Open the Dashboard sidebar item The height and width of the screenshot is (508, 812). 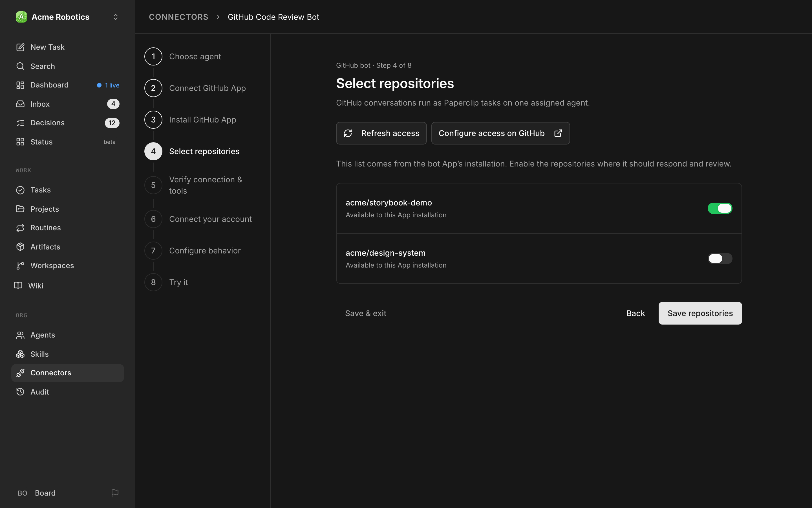[67, 85]
